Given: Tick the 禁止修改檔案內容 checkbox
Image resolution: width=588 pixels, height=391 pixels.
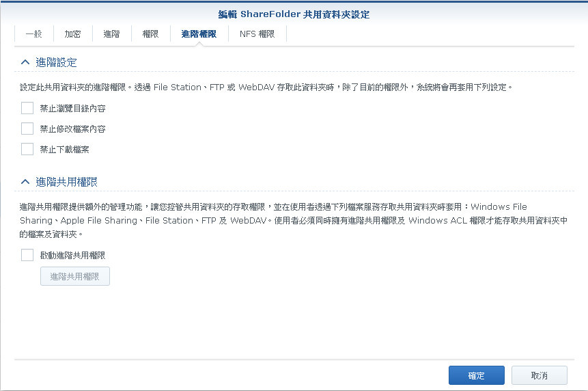Looking at the screenshot, I should 27,129.
